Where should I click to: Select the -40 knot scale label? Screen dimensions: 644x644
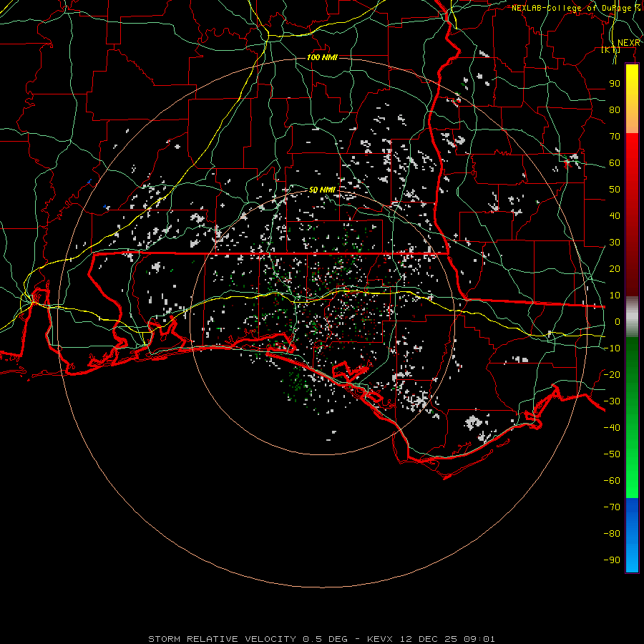(612, 428)
